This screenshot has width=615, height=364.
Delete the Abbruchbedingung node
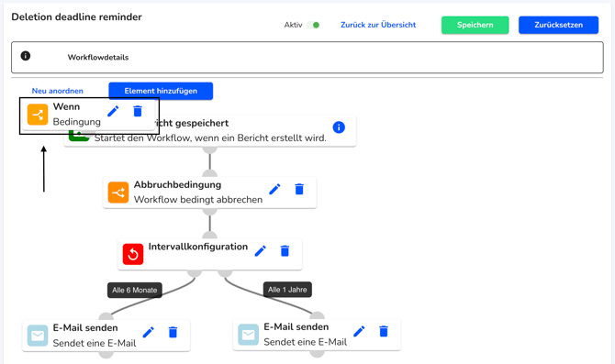[299, 189]
